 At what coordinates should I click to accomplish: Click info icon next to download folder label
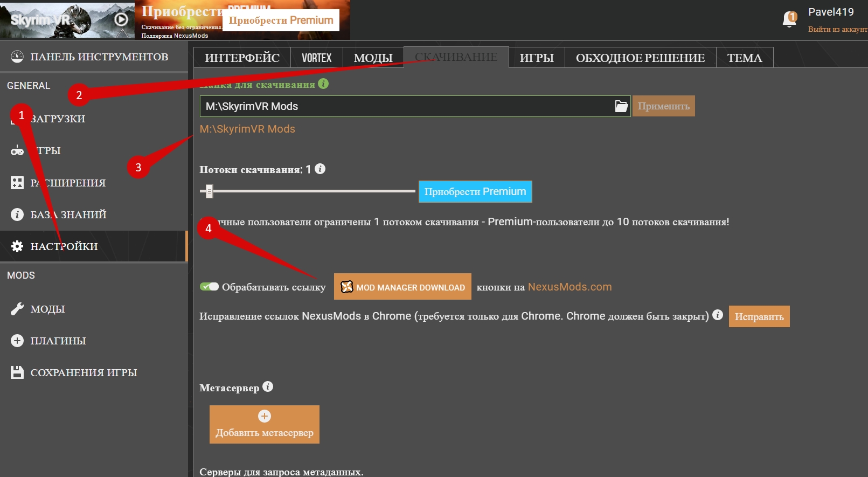[323, 84]
